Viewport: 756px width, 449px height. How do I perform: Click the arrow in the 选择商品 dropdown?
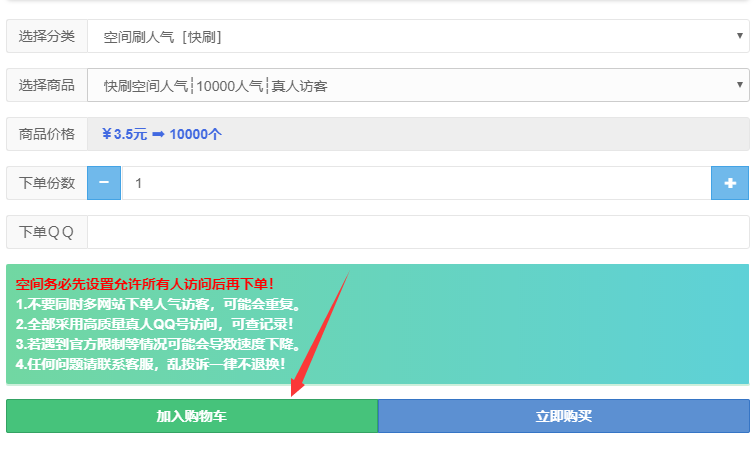(739, 85)
